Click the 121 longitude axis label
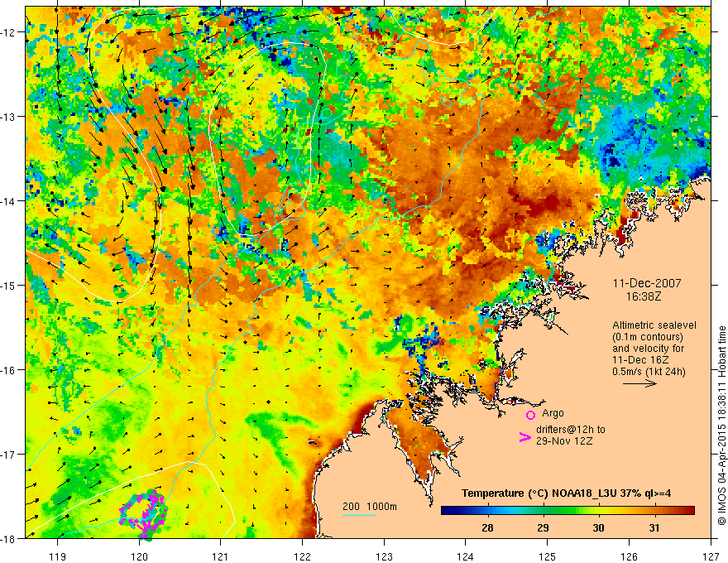 pos(221,556)
